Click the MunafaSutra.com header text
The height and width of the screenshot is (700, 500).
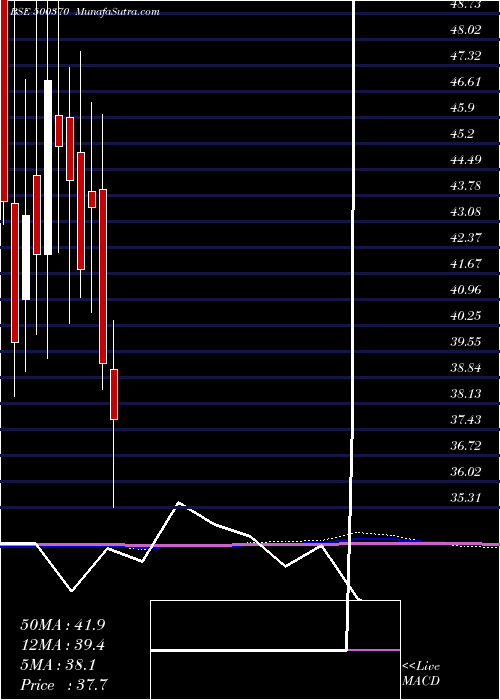click(x=118, y=12)
